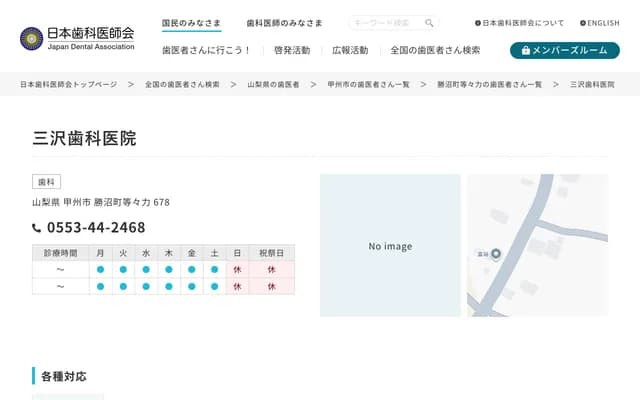Screen dimensions: 640x400
Task: Click the clinic location map
Action: 550,220
